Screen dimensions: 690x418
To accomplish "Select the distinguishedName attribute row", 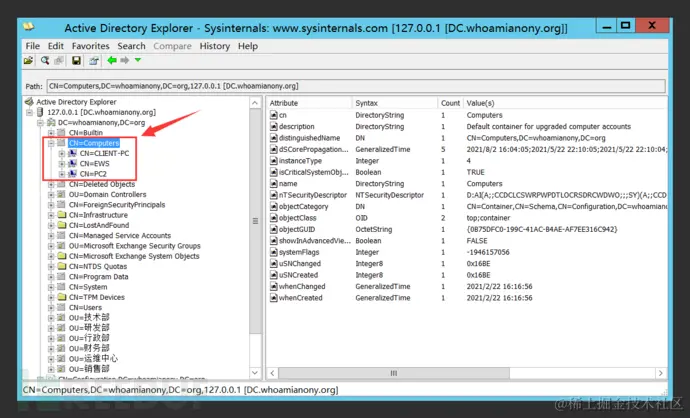I will tap(467, 138).
